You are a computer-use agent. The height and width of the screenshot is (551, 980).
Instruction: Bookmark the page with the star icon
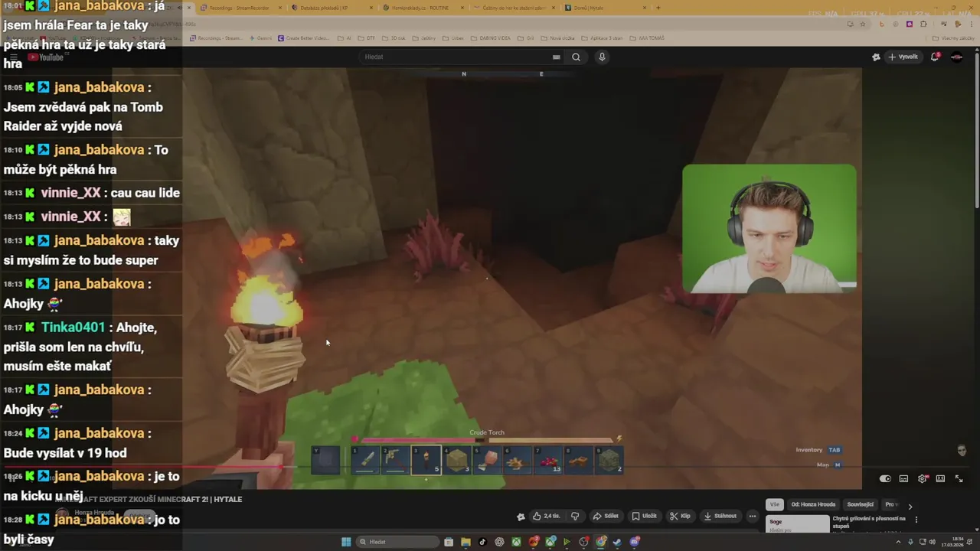click(862, 24)
